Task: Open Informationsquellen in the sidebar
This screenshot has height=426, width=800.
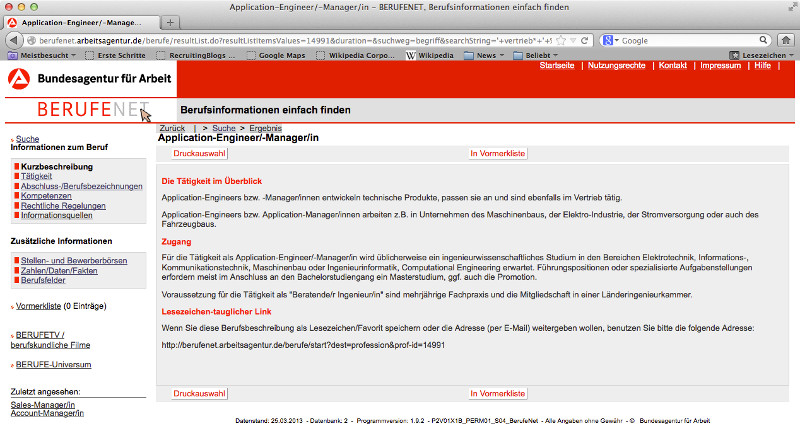Action: (x=57, y=215)
